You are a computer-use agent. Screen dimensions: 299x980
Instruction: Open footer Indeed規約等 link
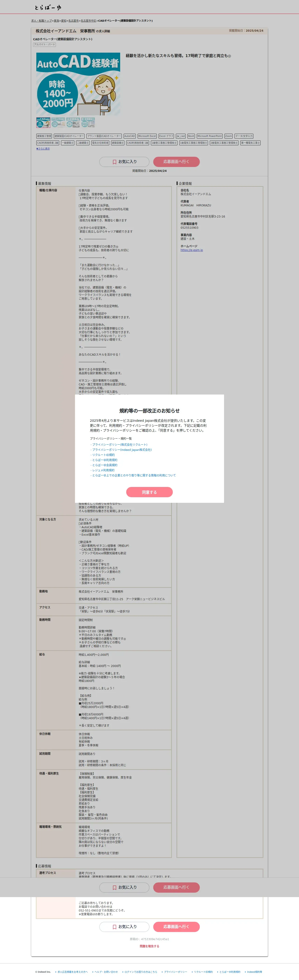tap(255, 972)
